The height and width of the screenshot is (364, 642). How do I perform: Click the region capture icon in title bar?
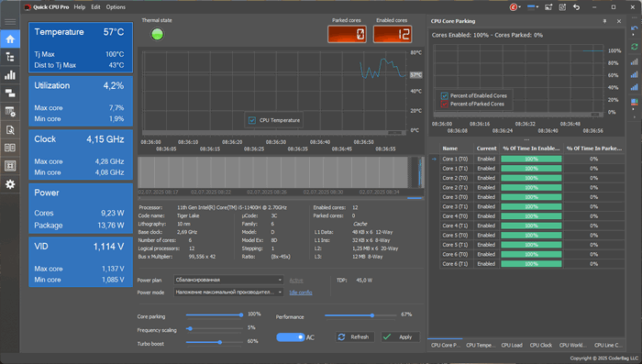(x=562, y=7)
